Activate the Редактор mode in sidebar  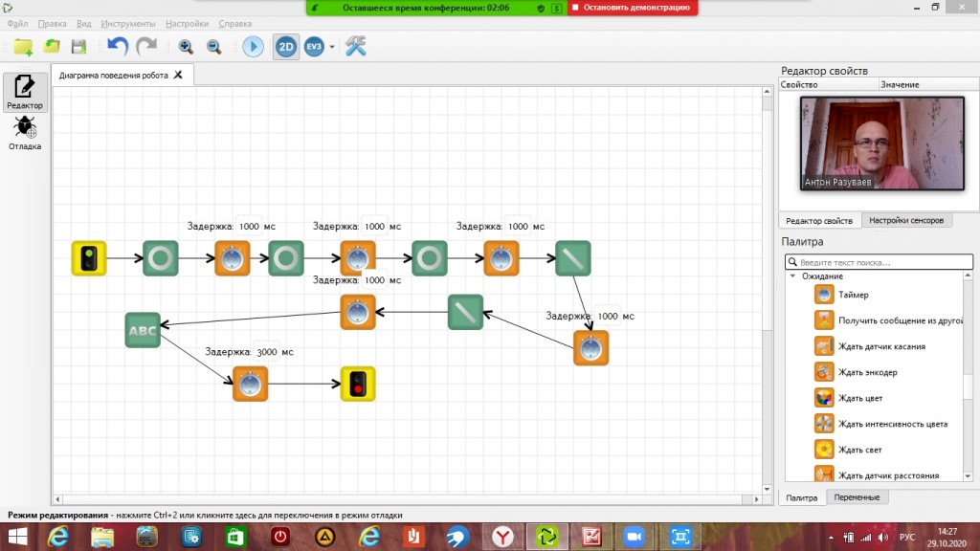tap(25, 93)
